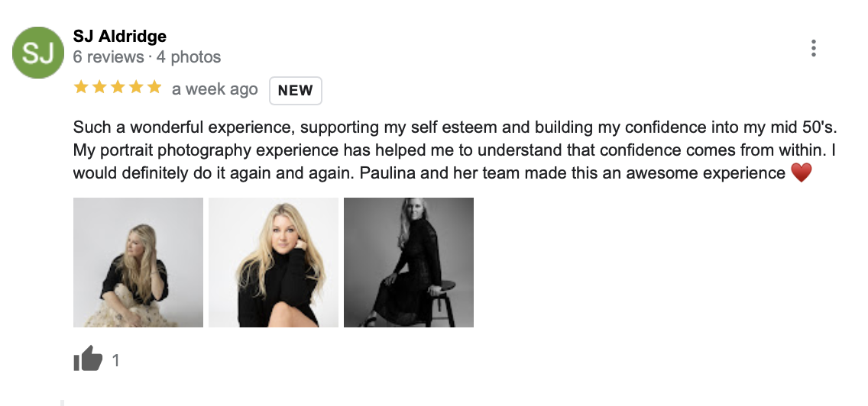Click the red heart emoji

[x=800, y=173]
